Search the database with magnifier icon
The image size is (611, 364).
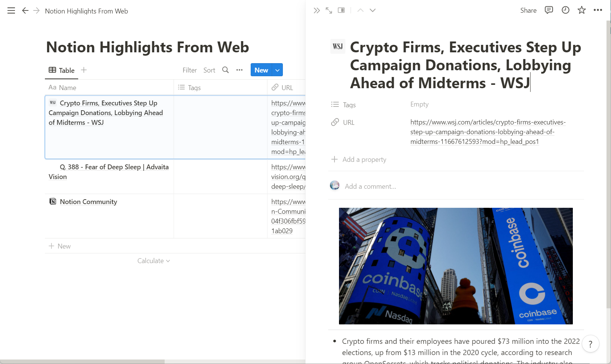coord(226,70)
